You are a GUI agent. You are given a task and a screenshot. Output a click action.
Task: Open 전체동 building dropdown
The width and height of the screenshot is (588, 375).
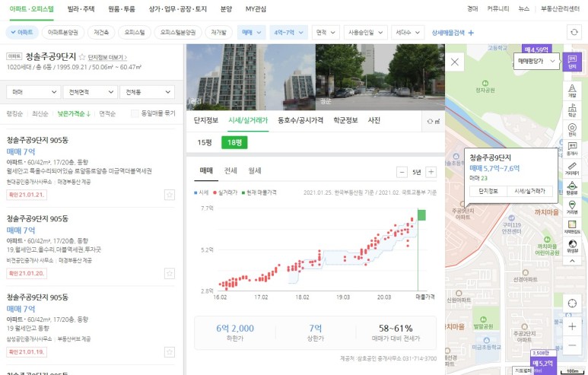click(148, 92)
